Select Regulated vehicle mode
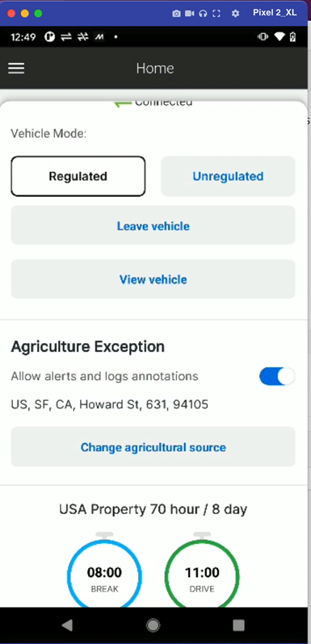Screen dimensions: 311x644 pyautogui.click(x=78, y=176)
